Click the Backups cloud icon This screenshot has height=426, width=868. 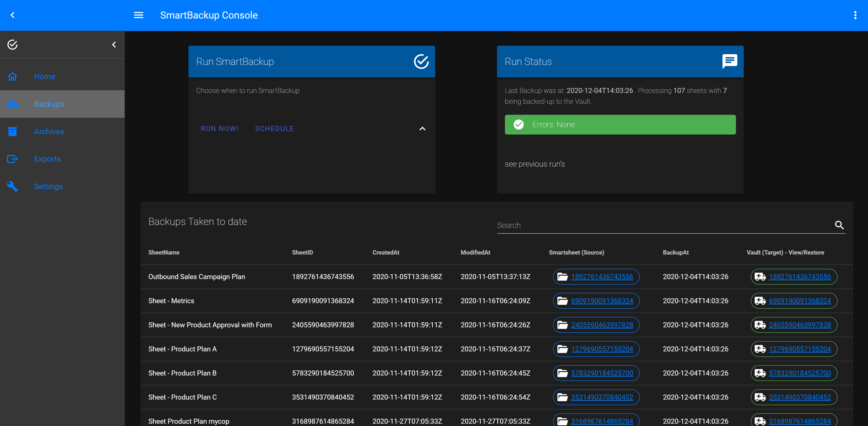coord(13,104)
